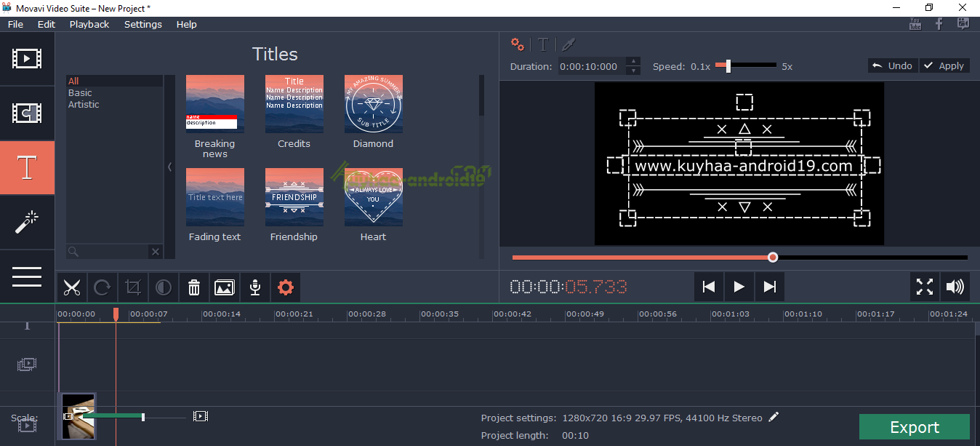Click the preview seek bar handle
Screen dimensions: 980x446
tap(773, 257)
